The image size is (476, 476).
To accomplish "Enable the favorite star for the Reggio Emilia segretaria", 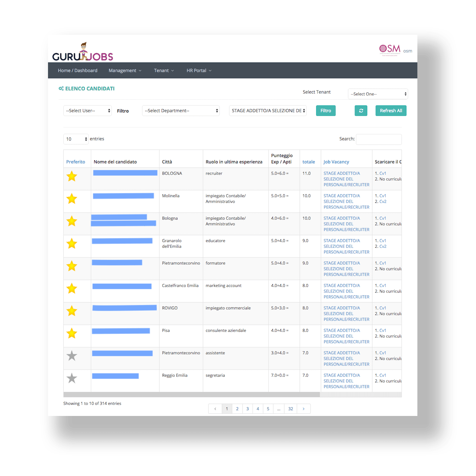I will 72,378.
